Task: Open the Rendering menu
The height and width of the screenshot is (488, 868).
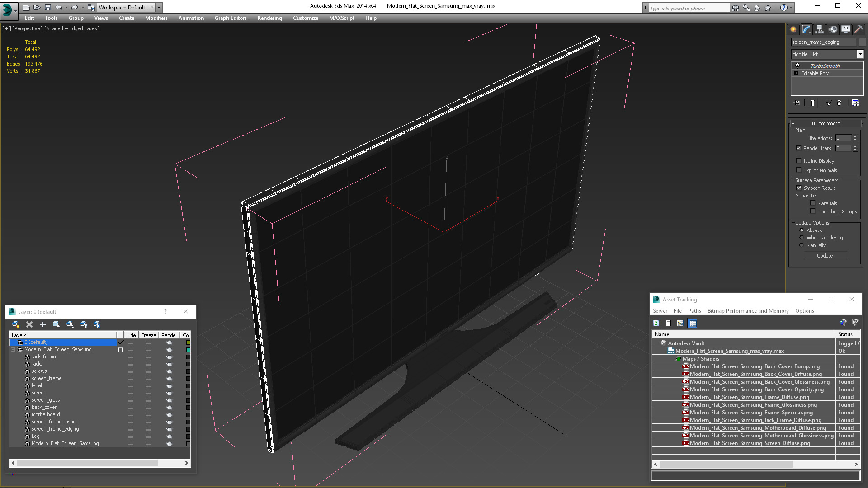Action: click(x=269, y=18)
